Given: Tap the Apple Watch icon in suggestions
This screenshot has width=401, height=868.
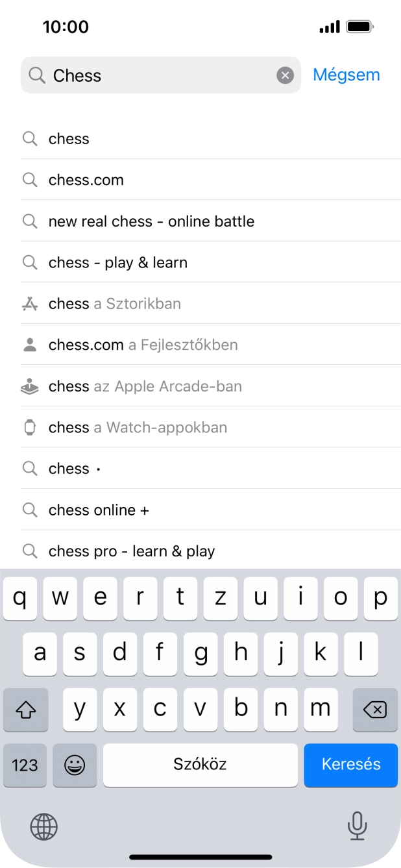Looking at the screenshot, I should coord(30,427).
